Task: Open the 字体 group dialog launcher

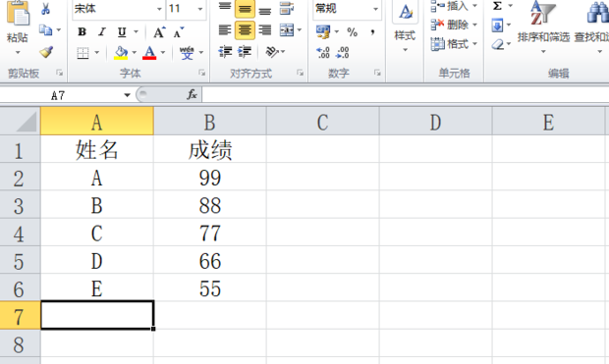Action: point(201,73)
